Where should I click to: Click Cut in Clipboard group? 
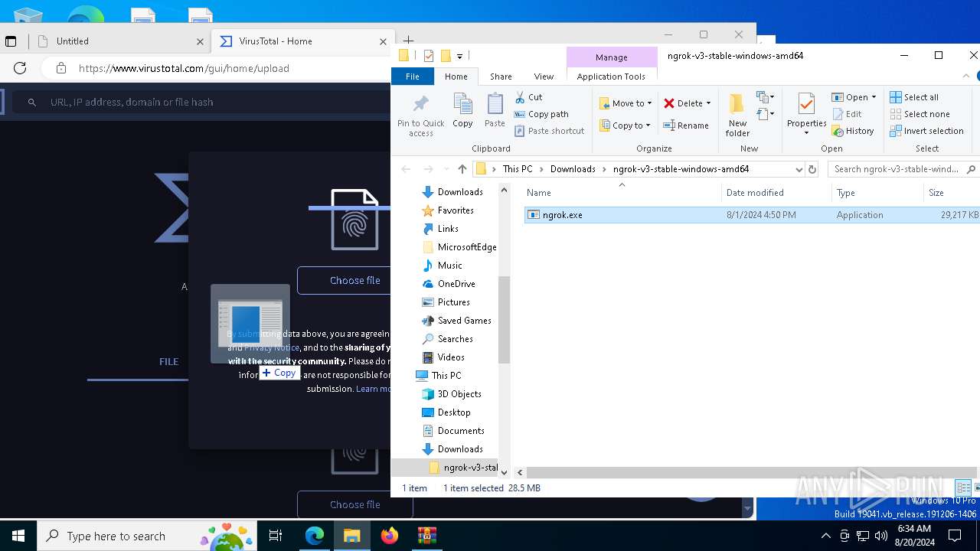[528, 97]
